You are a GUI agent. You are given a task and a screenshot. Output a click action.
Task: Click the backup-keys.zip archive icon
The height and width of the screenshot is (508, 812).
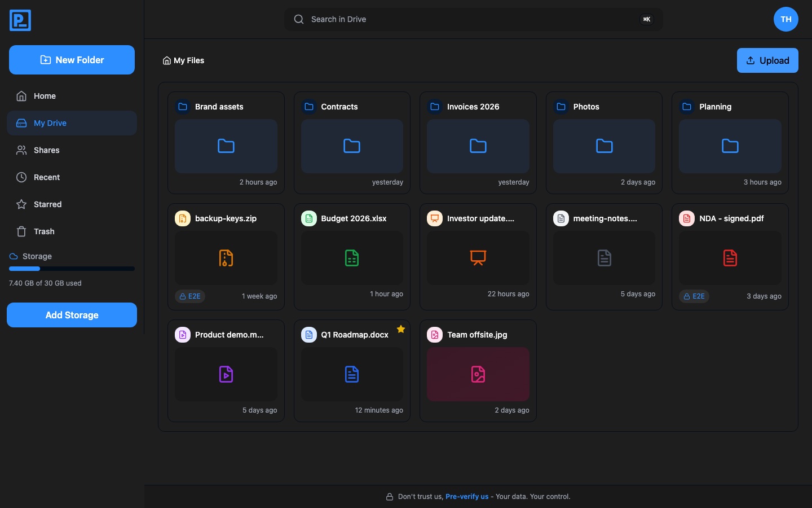pos(226,258)
